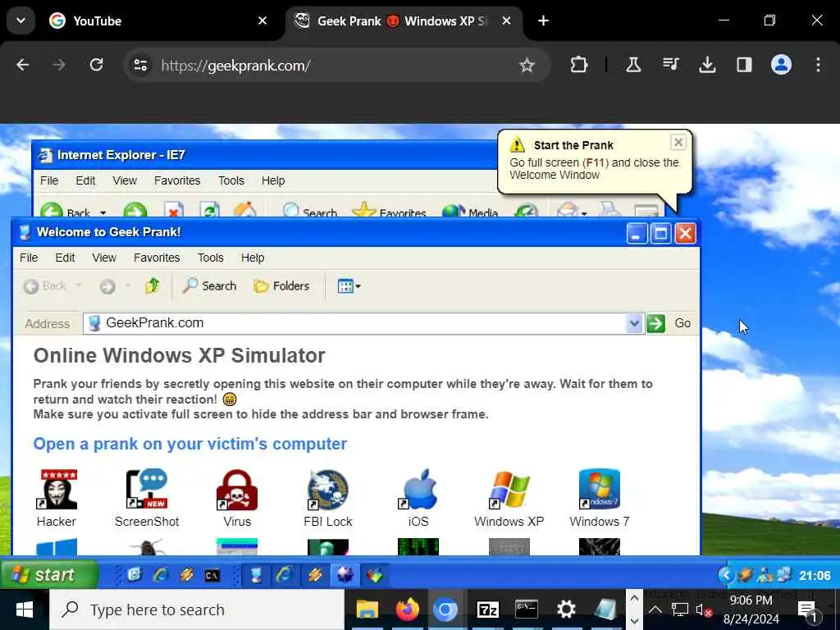Toggle the browser side panel
The height and width of the screenshot is (630, 840).
coord(744,65)
